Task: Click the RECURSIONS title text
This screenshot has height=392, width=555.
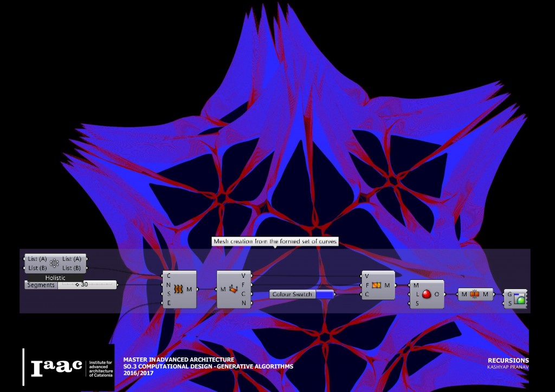Action: (x=508, y=361)
